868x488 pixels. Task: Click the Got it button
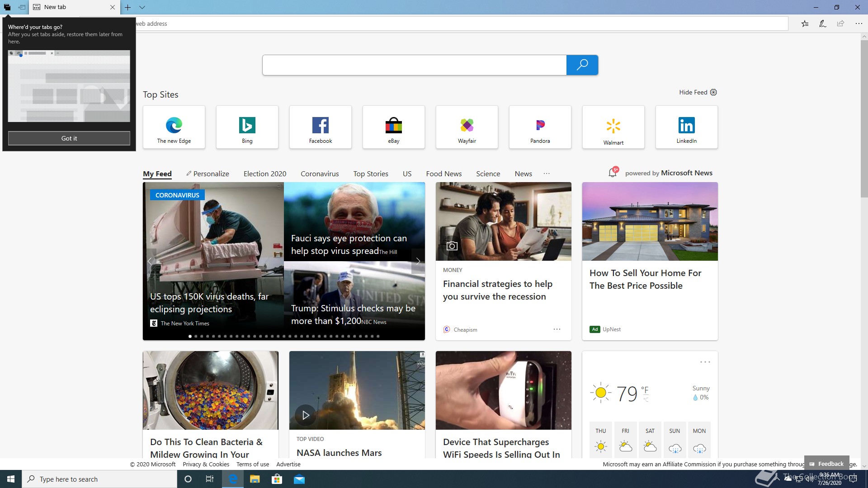click(69, 138)
